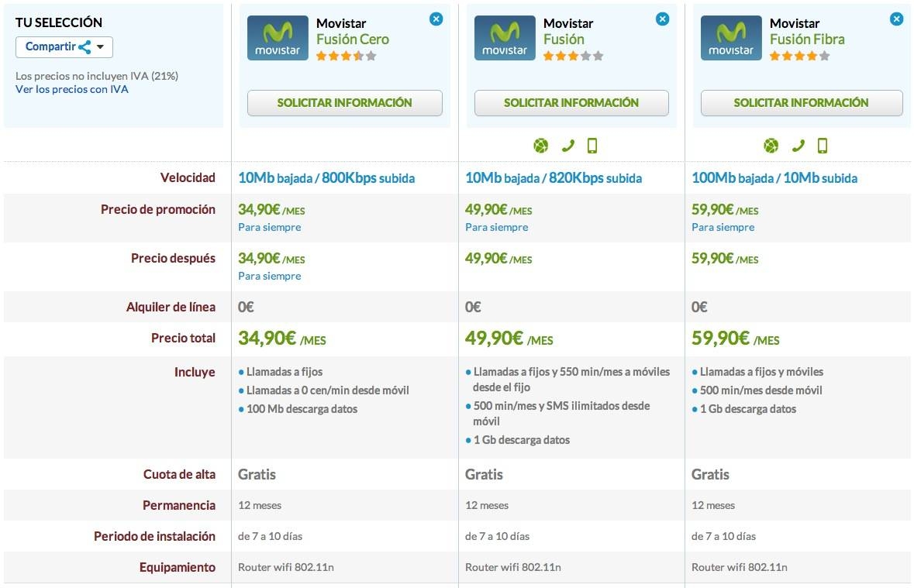Open the Compartir dropdown arrow
Viewport: 914px width, 588px height.
100,47
